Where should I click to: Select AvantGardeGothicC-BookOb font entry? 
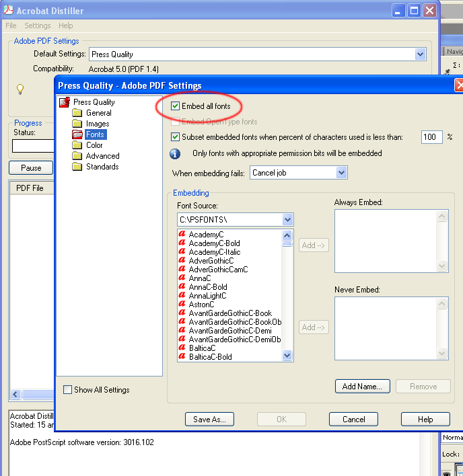tap(235, 322)
